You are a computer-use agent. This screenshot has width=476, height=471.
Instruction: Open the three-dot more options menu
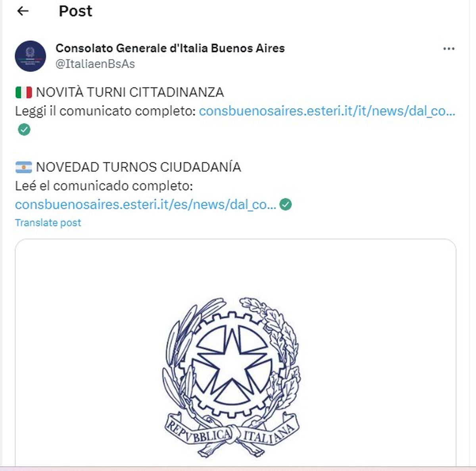(449, 49)
